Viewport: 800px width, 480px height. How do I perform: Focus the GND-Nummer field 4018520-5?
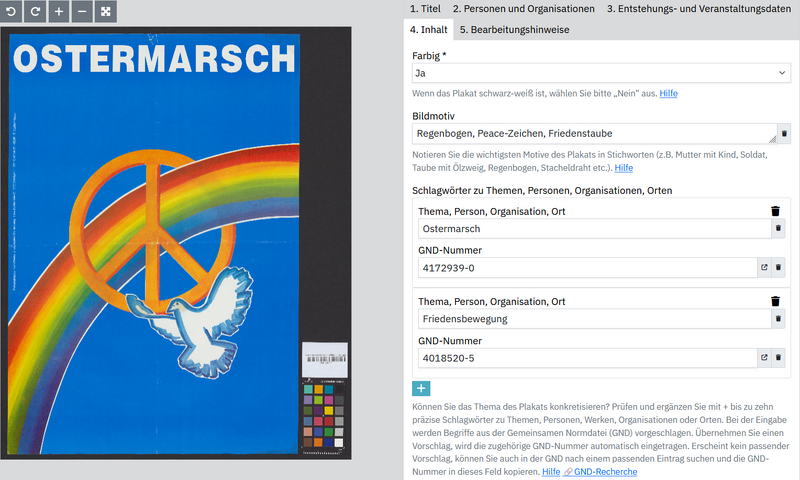point(587,358)
